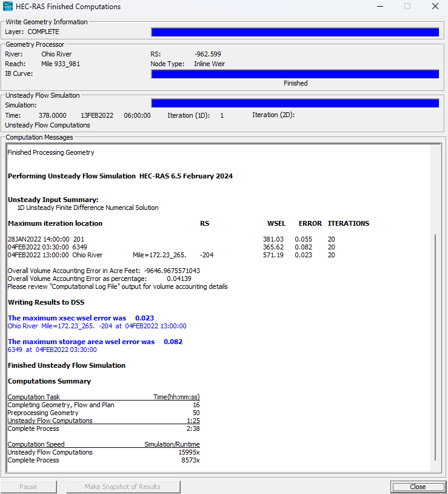Click the Unsteady Flow Computations 1:25 row
The width and height of the screenshot is (448, 494).
tap(104, 421)
